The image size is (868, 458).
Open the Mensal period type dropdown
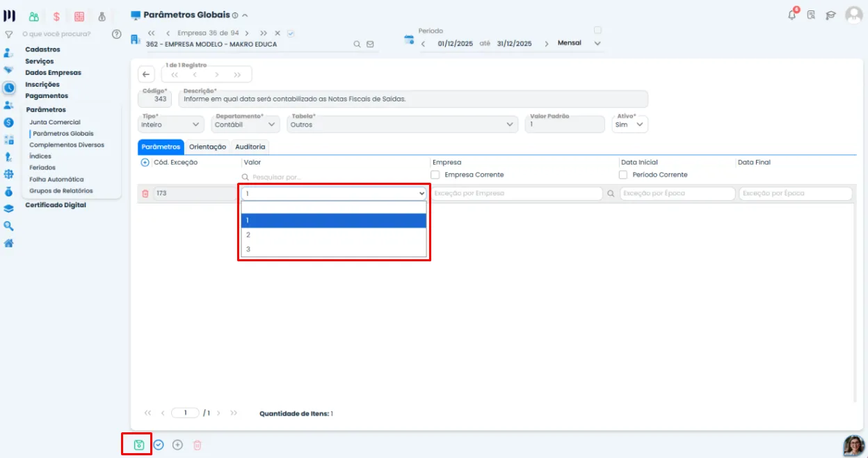click(579, 43)
